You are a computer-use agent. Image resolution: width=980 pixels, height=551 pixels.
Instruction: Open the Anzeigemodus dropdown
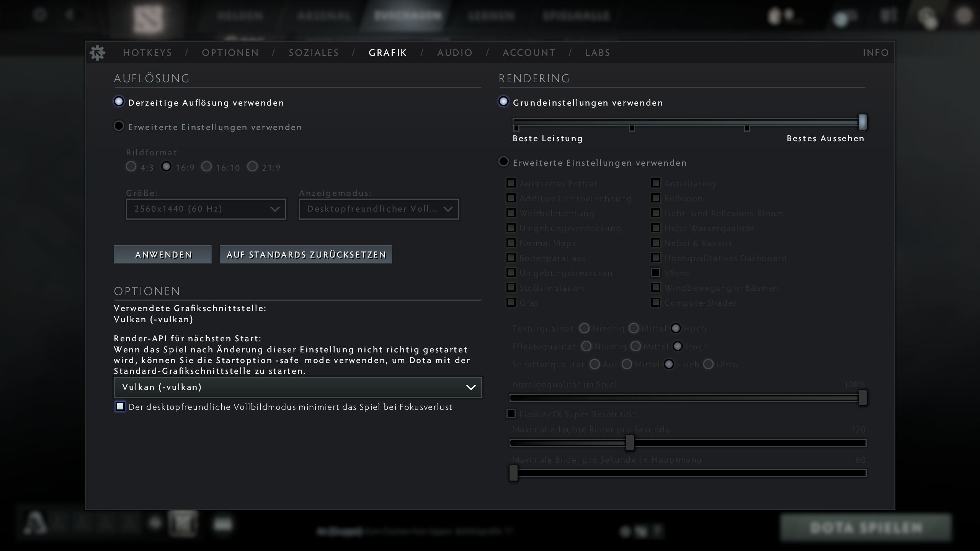point(379,209)
